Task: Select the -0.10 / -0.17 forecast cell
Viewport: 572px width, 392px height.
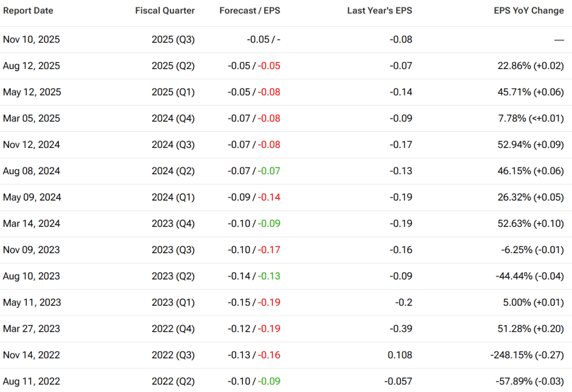Action: tap(254, 250)
